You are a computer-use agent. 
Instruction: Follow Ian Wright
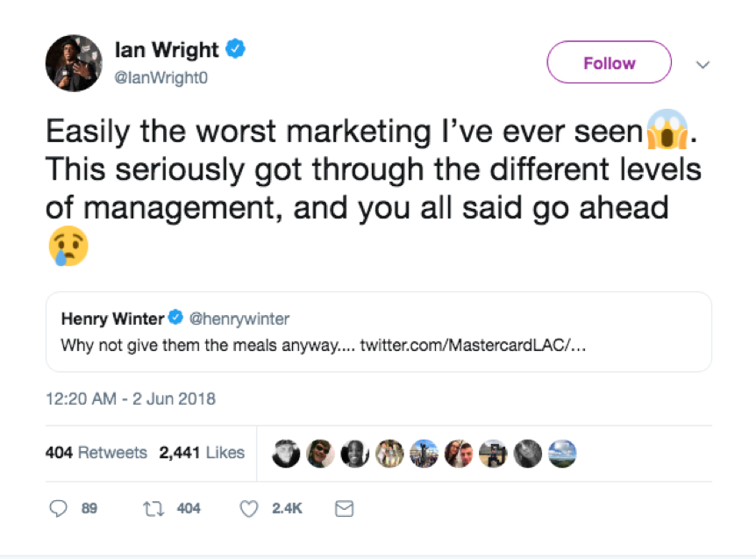[609, 63]
